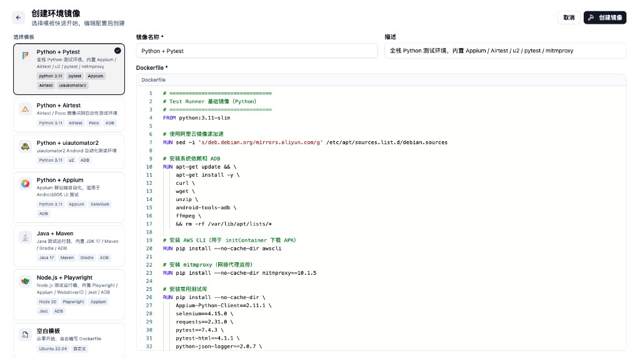Click the 描述 description input field
The width and height of the screenshot is (640, 364).
(505, 50)
